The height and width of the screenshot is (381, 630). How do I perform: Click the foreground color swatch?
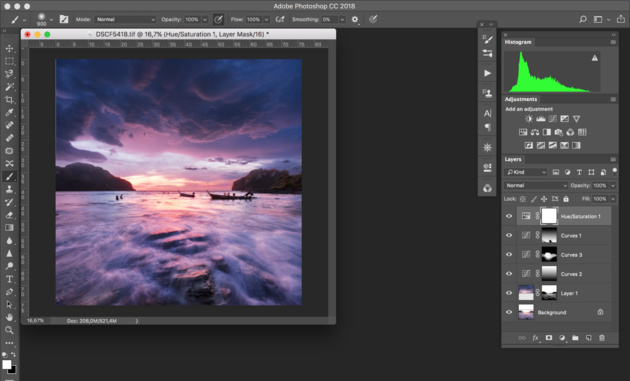6,365
